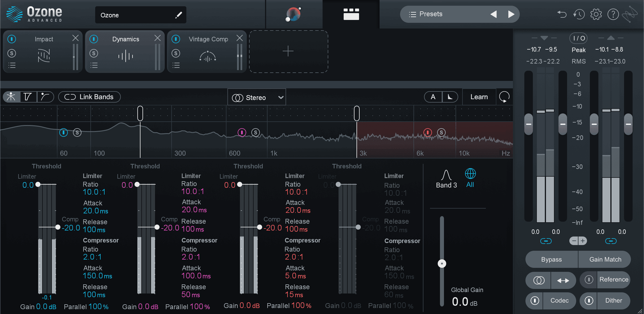
Task: Select the Band 3 view tab
Action: [447, 179]
